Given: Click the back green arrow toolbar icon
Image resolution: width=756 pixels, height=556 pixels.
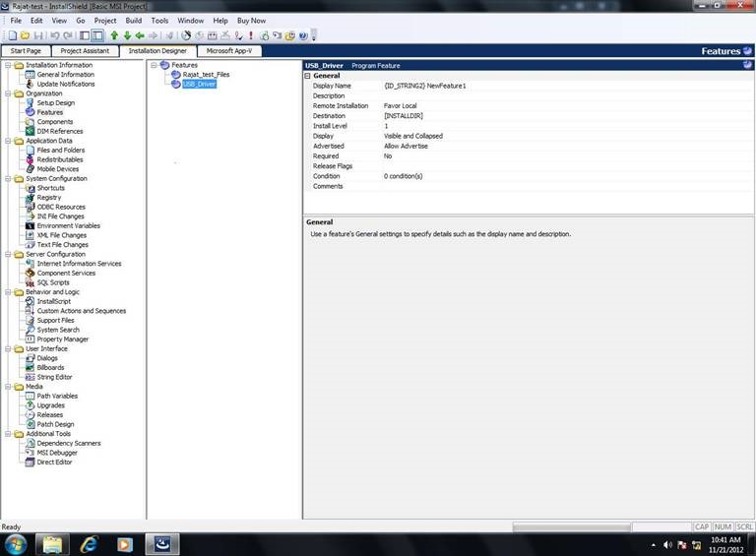Looking at the screenshot, I should (x=140, y=35).
